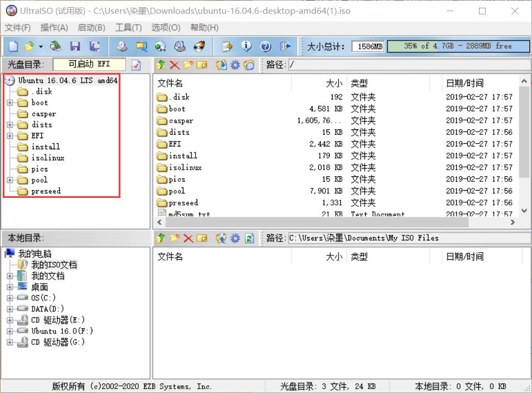Click the Extract icon in the image toolbar
Screen dimensions: 532x393
point(221,65)
